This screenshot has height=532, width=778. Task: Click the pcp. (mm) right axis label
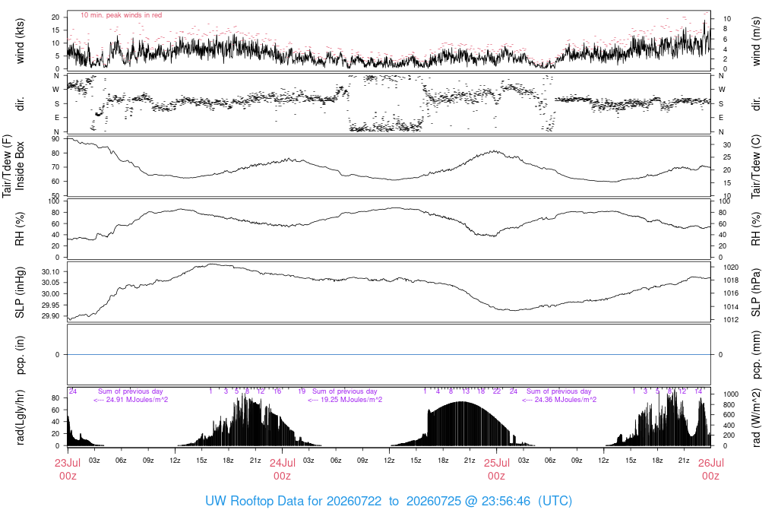click(x=756, y=354)
